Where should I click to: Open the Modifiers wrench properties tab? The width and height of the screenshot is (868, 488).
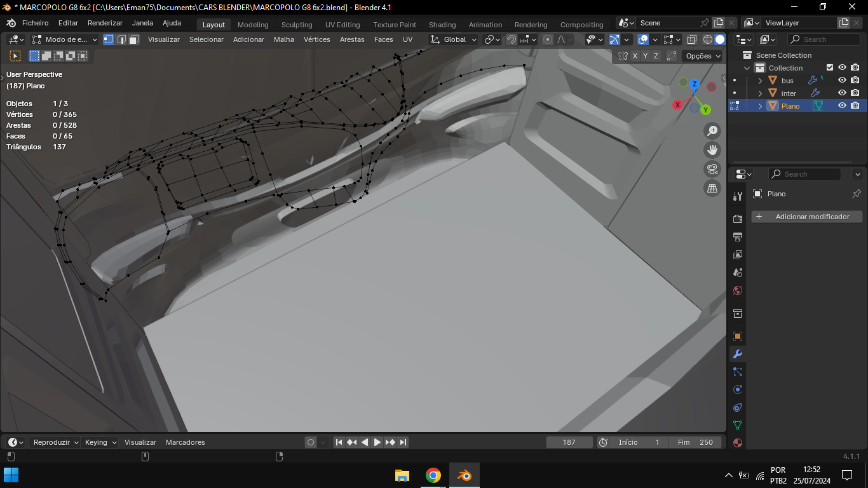(738, 354)
